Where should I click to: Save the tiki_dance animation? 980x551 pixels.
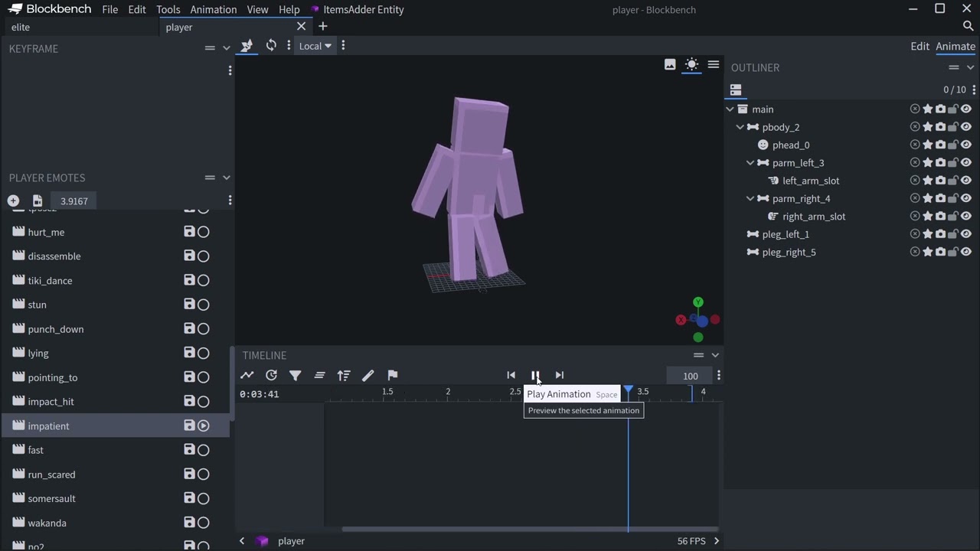tap(189, 280)
